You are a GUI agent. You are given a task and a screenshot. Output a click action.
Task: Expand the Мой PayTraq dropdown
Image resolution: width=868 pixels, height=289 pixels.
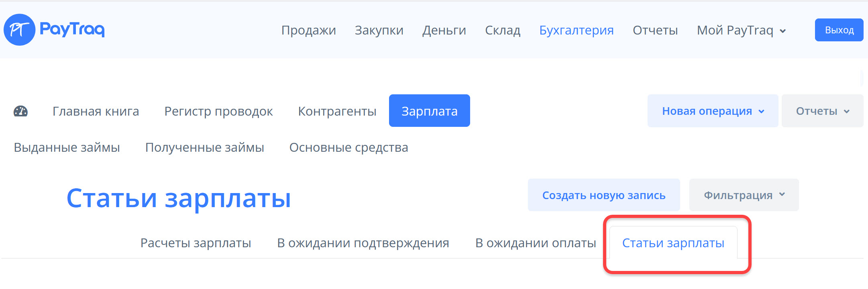pyautogui.click(x=741, y=30)
